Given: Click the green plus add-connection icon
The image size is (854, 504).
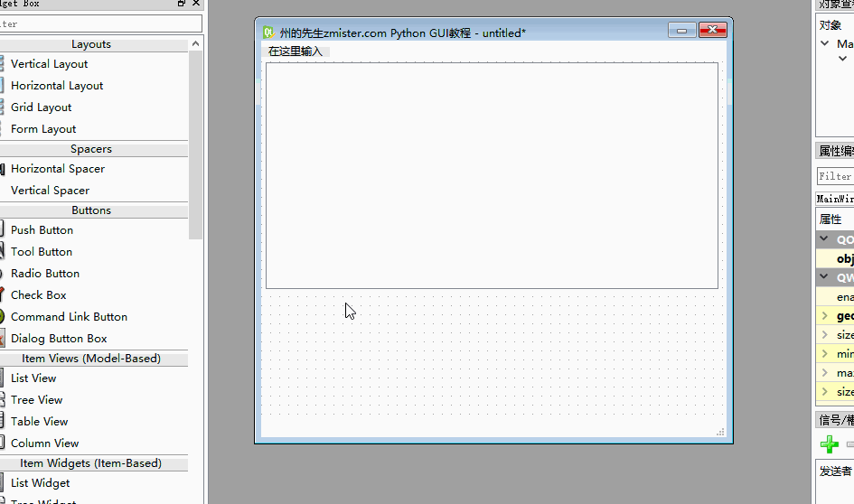Looking at the screenshot, I should click(x=829, y=444).
